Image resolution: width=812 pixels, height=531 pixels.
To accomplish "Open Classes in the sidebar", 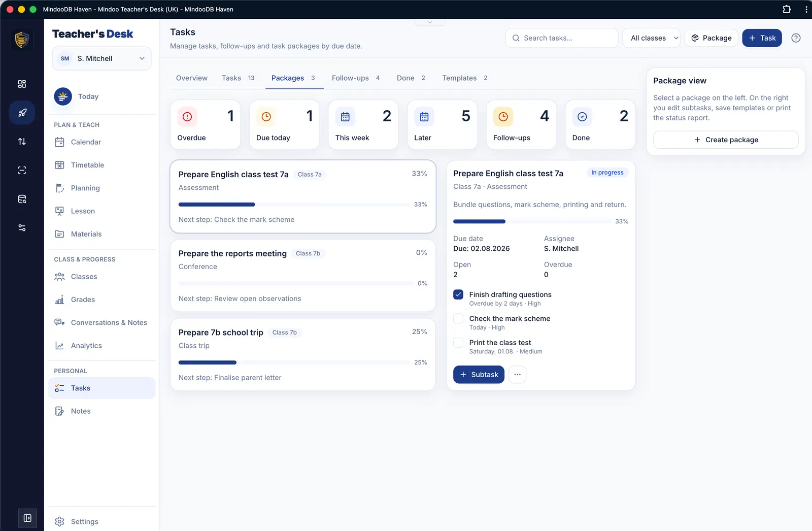I will point(101,277).
